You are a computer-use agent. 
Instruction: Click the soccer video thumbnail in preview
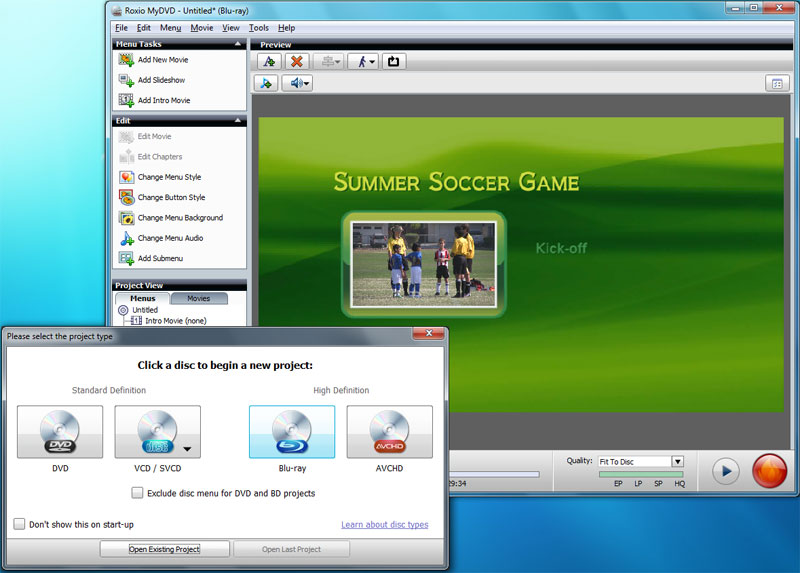pyautogui.click(x=423, y=264)
